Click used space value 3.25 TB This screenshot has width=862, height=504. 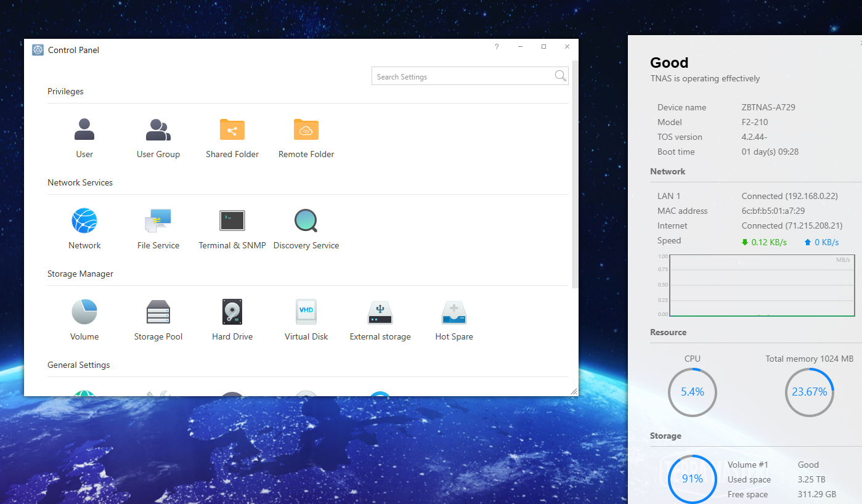pos(811,479)
